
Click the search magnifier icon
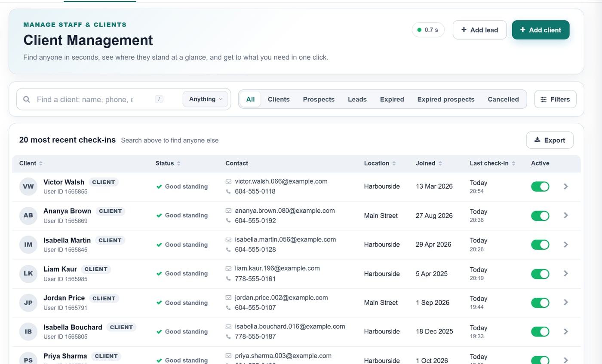[27, 99]
